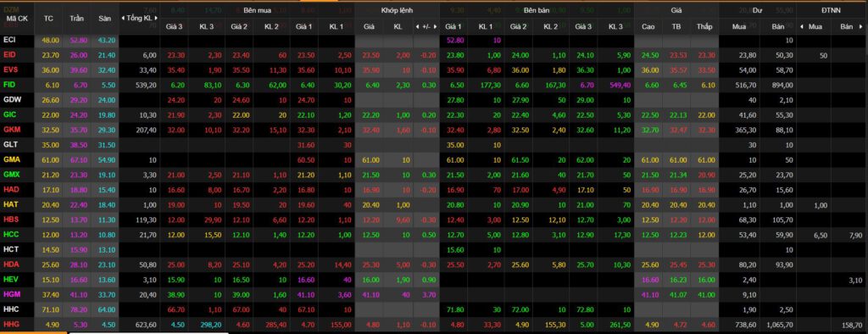This screenshot has width=868, height=334.
Task: Click the Khớp lệnh header group
Action: click(397, 10)
